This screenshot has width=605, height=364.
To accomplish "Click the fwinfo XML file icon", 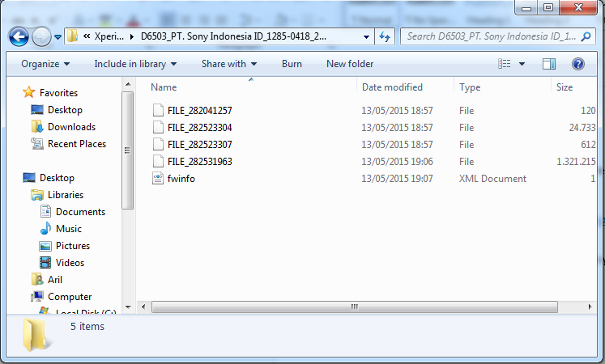I will [x=158, y=178].
